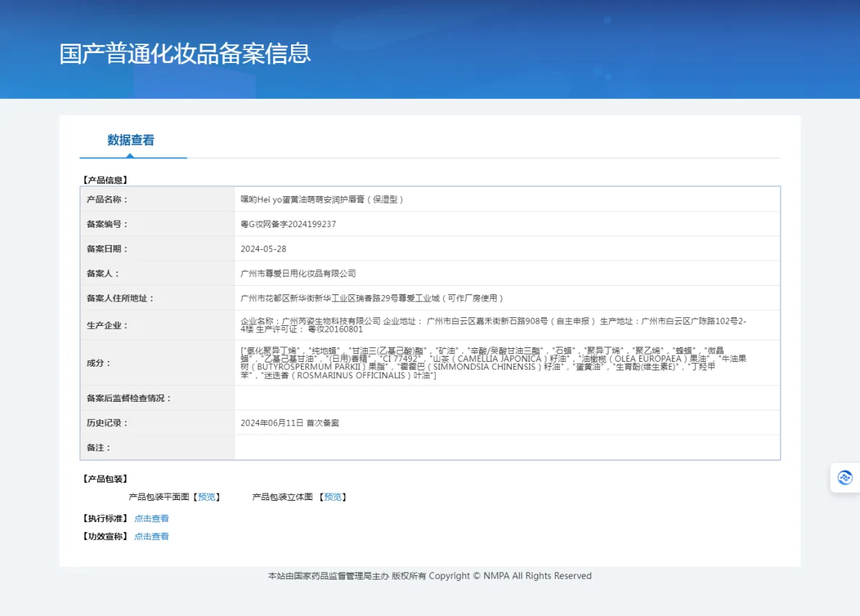
Task: Preview the 产品包装平面图 image
Action: point(206,497)
